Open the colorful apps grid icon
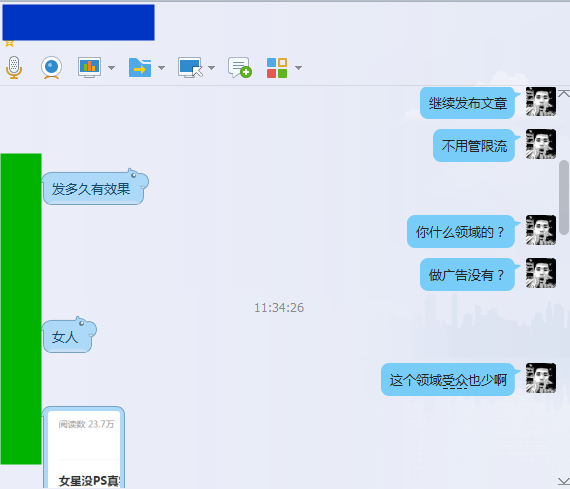This screenshot has width=570, height=489. pos(277,68)
